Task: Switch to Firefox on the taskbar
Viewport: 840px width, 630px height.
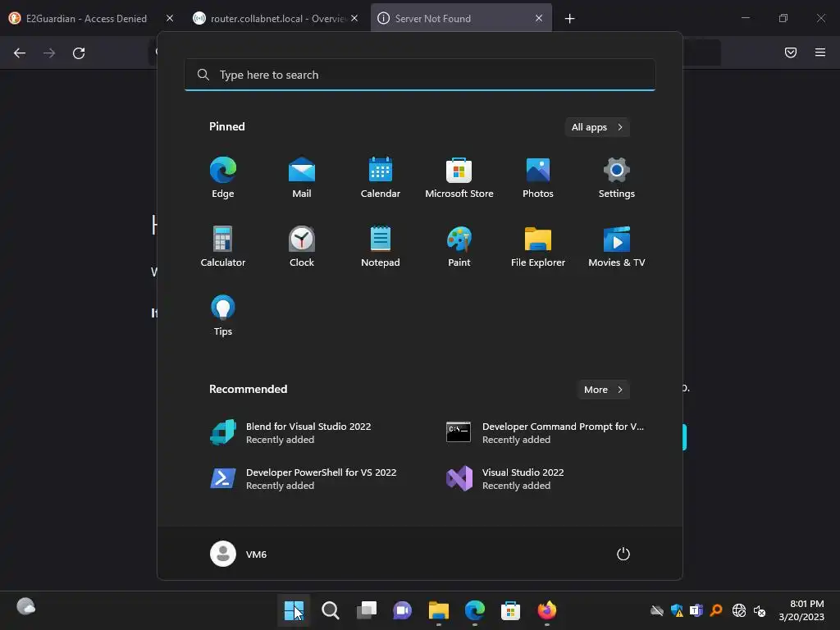Action: (x=547, y=610)
